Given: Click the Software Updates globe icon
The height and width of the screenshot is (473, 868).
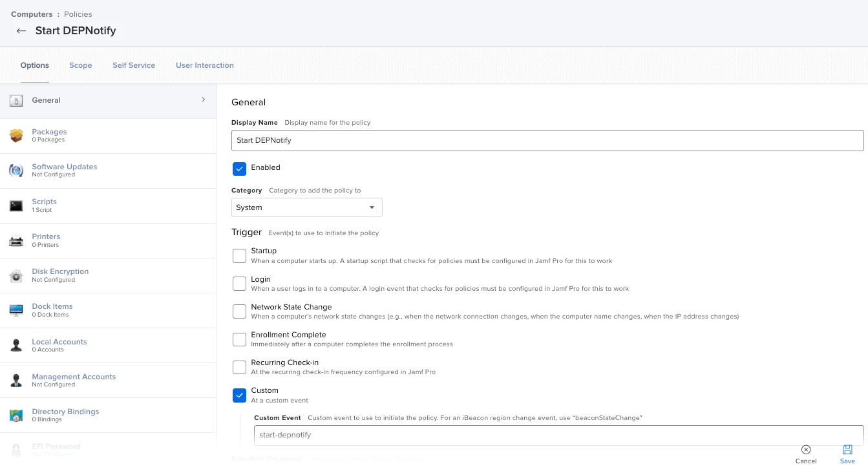Looking at the screenshot, I should pyautogui.click(x=16, y=171).
